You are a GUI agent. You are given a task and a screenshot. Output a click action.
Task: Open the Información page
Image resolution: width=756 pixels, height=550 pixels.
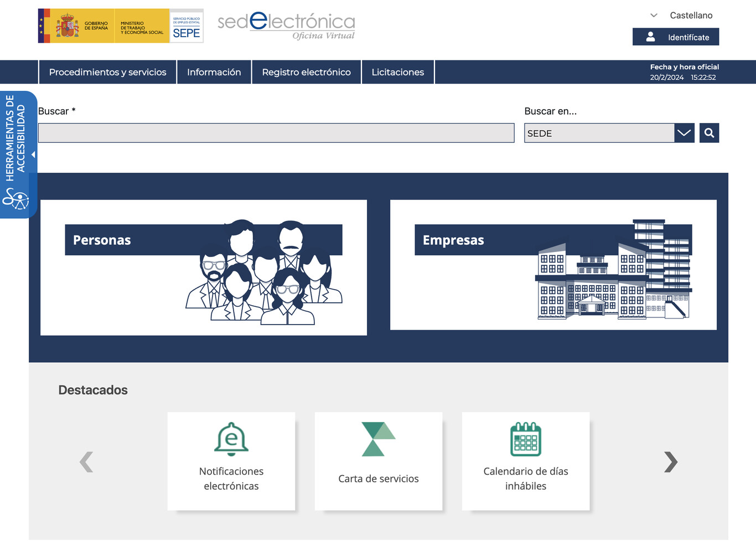pos(214,72)
